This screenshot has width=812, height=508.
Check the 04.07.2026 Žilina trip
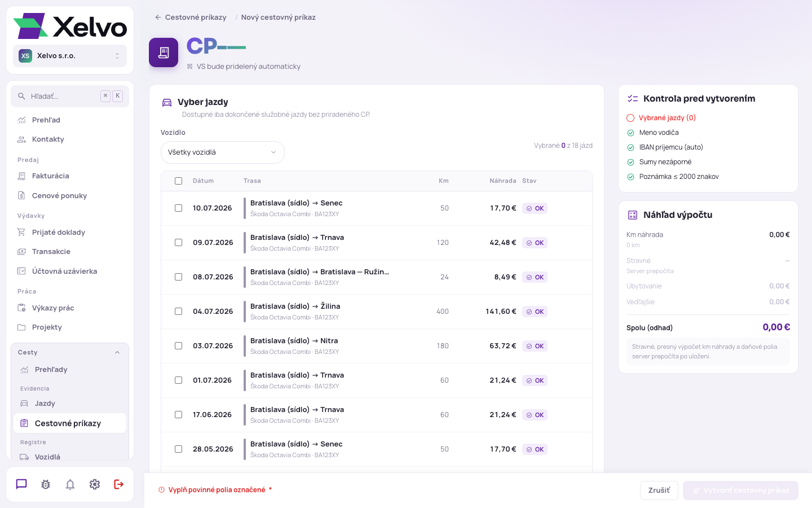tap(179, 312)
